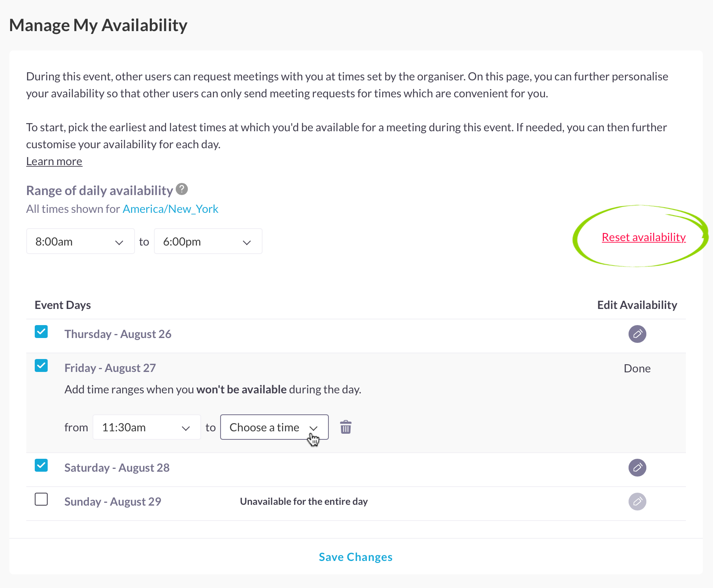Open the 6:00pm end time dropdown
The height and width of the screenshot is (588, 713).
[x=208, y=241]
